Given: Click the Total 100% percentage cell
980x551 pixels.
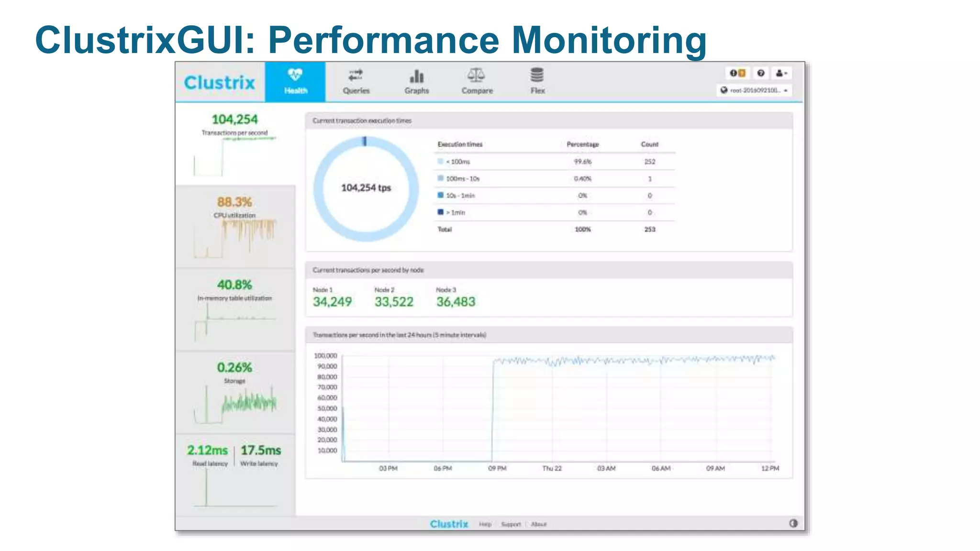Looking at the screenshot, I should pos(582,230).
